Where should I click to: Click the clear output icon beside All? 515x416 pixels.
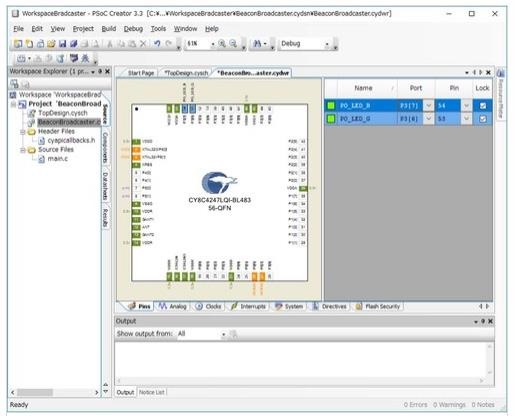point(234,334)
